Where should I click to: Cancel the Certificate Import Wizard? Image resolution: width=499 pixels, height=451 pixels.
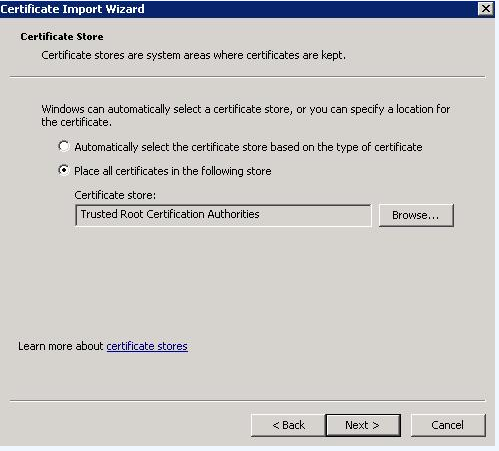pyautogui.click(x=448, y=425)
